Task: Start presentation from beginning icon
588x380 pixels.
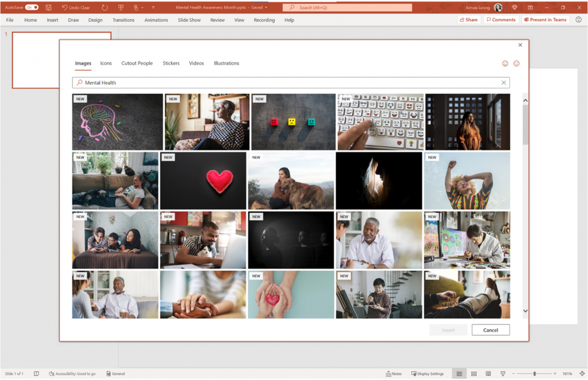Action: pos(121,7)
